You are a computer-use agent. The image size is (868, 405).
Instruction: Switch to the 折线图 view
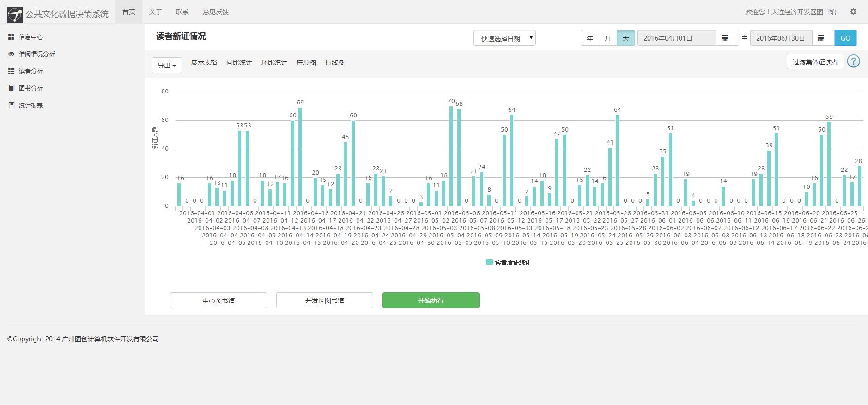pyautogui.click(x=335, y=62)
